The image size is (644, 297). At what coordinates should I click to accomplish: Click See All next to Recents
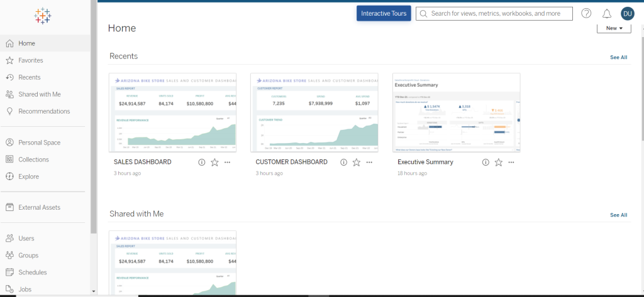coord(618,57)
